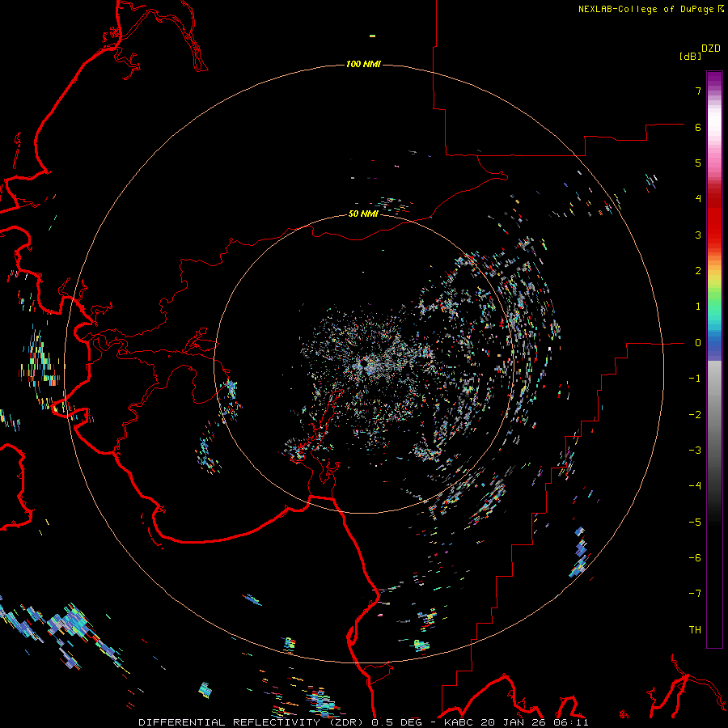
Task: Click the 3 dB tick label
Action: 698,235
